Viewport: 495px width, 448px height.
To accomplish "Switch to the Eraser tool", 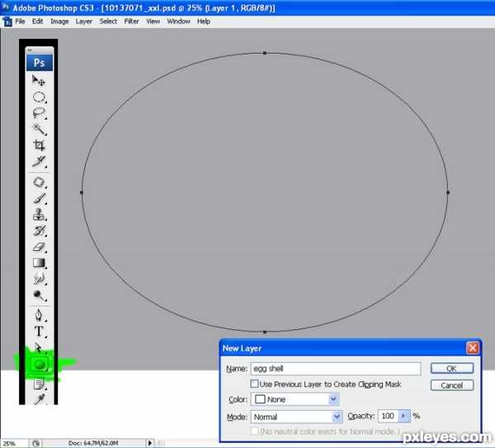I will tap(39, 247).
